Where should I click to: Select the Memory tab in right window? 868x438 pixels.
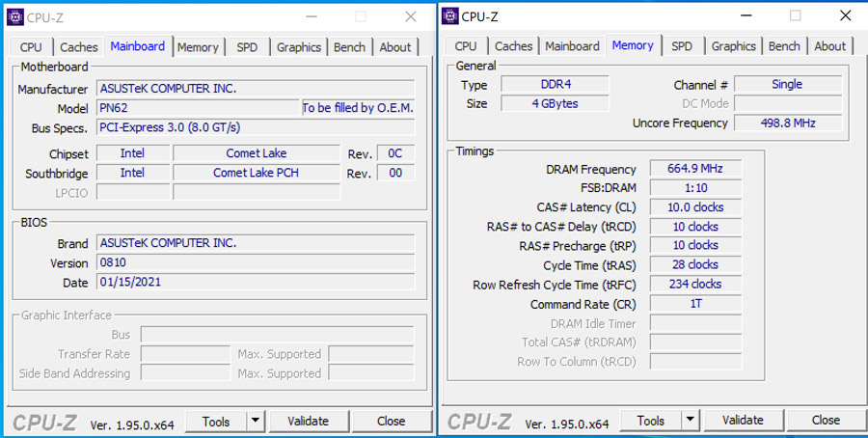point(633,44)
